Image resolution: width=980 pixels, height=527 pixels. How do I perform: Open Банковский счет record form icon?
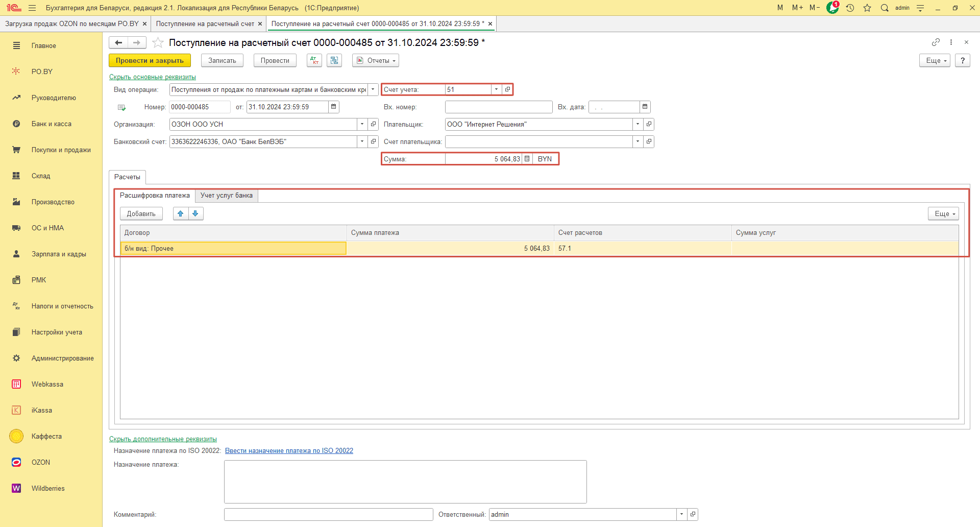373,141
